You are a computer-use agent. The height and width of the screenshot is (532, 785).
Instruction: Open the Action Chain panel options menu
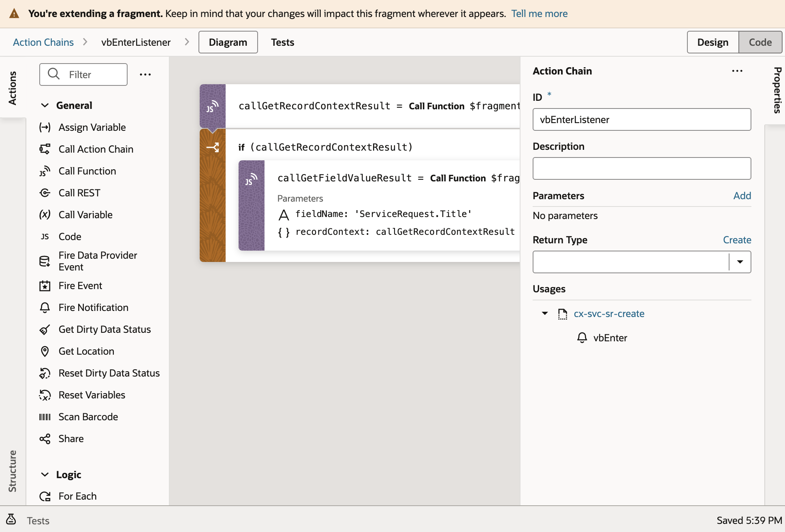pos(737,71)
